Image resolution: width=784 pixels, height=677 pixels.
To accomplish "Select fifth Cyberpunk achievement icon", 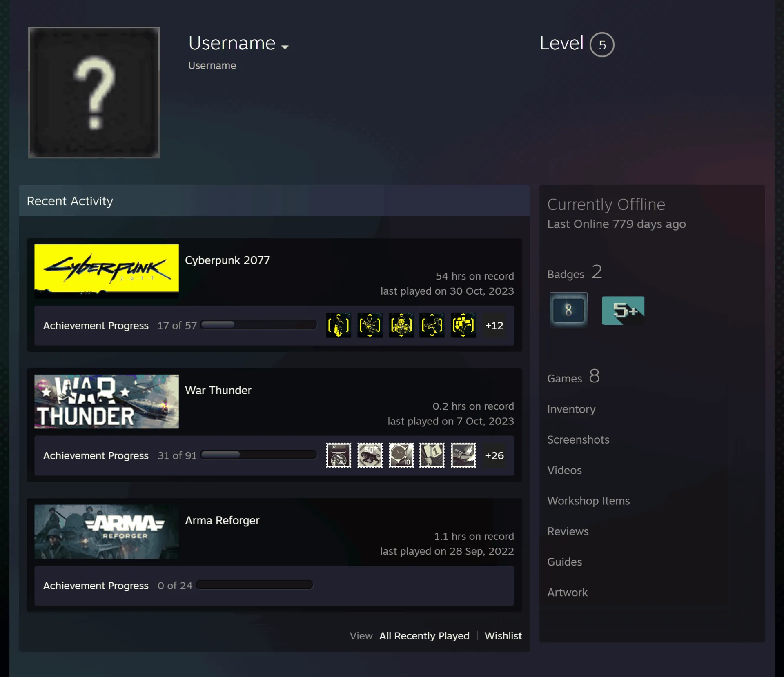I will point(463,325).
